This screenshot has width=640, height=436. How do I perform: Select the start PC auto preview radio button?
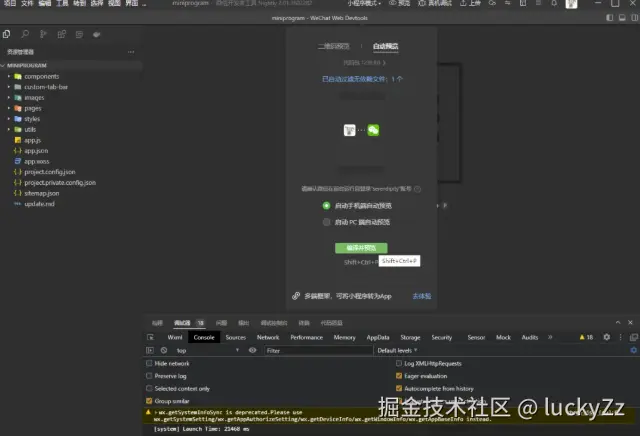tap(326, 222)
